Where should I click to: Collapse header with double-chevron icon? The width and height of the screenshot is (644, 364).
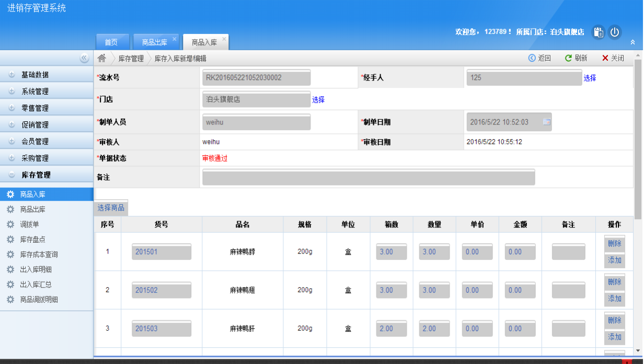pos(632,42)
